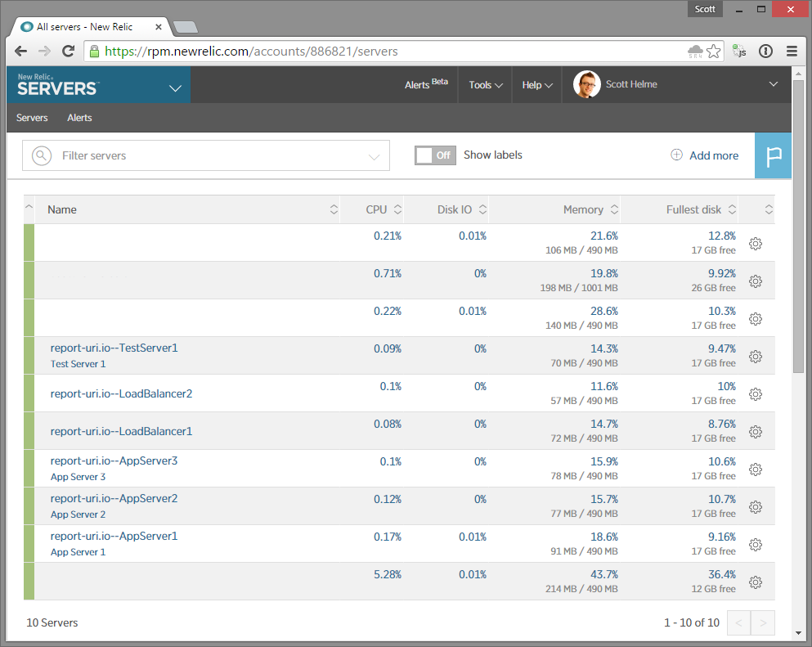This screenshot has height=647, width=812.
Task: Click the 43.7% memory value
Action: (x=604, y=574)
